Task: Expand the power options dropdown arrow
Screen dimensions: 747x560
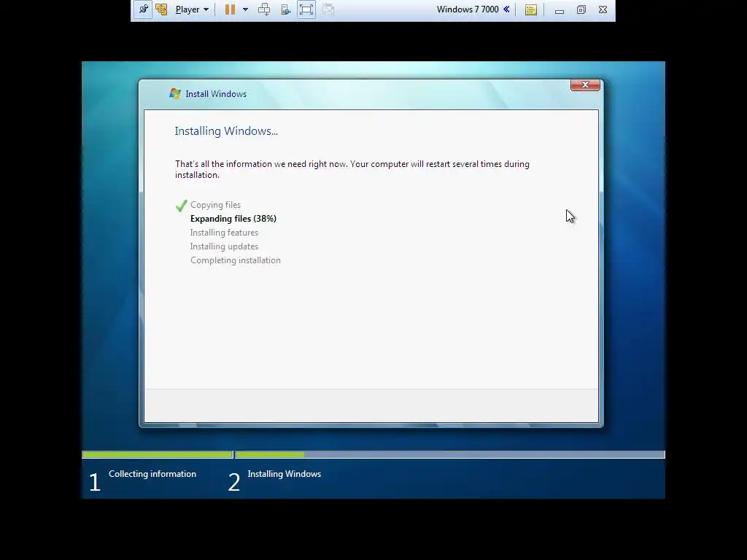Action: (x=245, y=9)
